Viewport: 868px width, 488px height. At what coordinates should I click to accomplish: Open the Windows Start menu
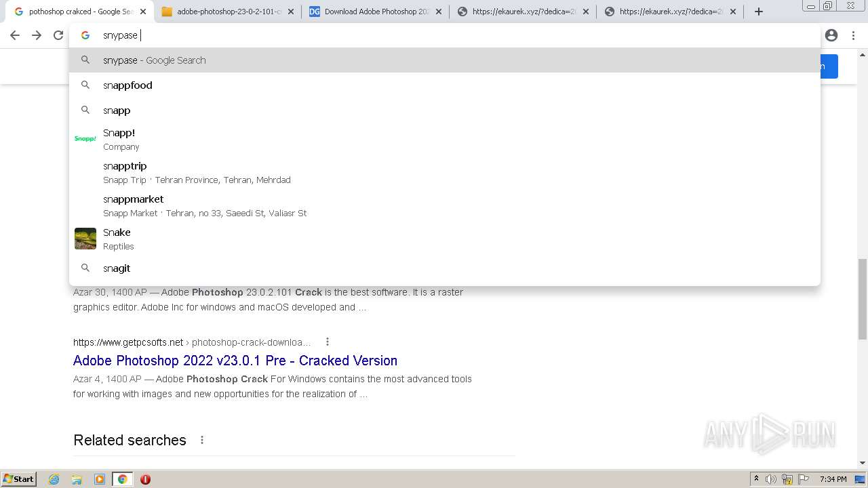(x=19, y=479)
